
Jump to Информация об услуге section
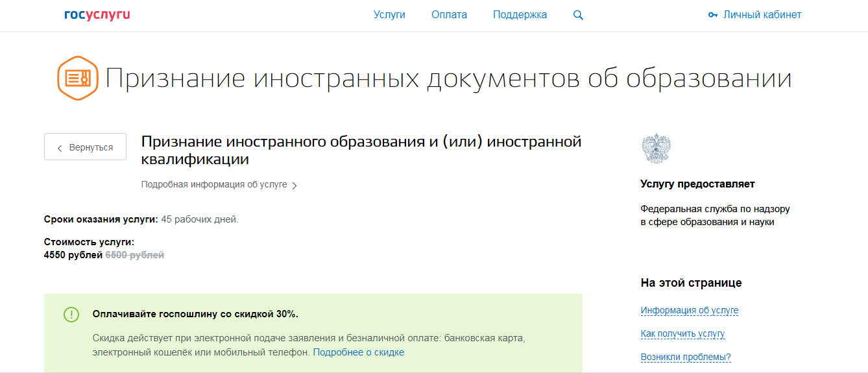coord(690,310)
